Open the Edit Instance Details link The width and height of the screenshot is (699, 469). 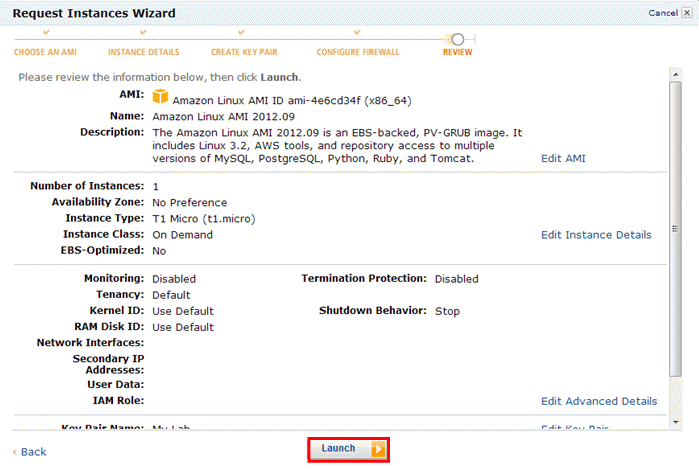596,234
